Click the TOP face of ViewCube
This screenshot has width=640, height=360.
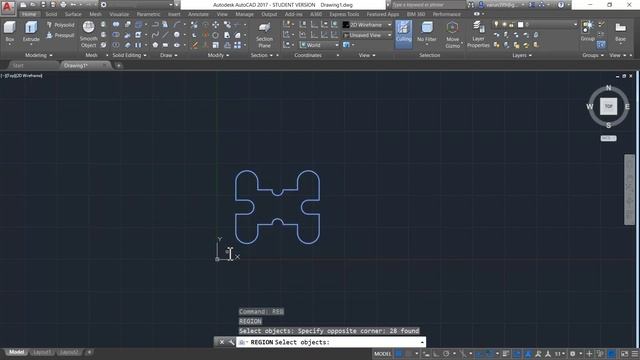pos(608,107)
